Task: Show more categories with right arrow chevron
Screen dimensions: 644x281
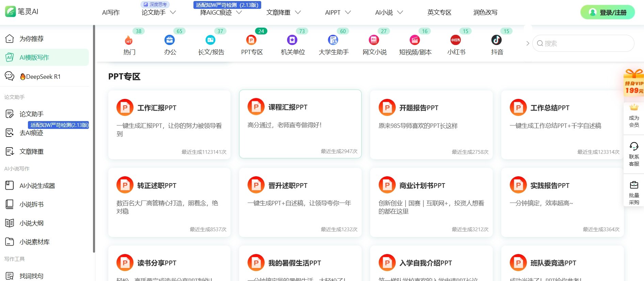Action: (x=528, y=43)
